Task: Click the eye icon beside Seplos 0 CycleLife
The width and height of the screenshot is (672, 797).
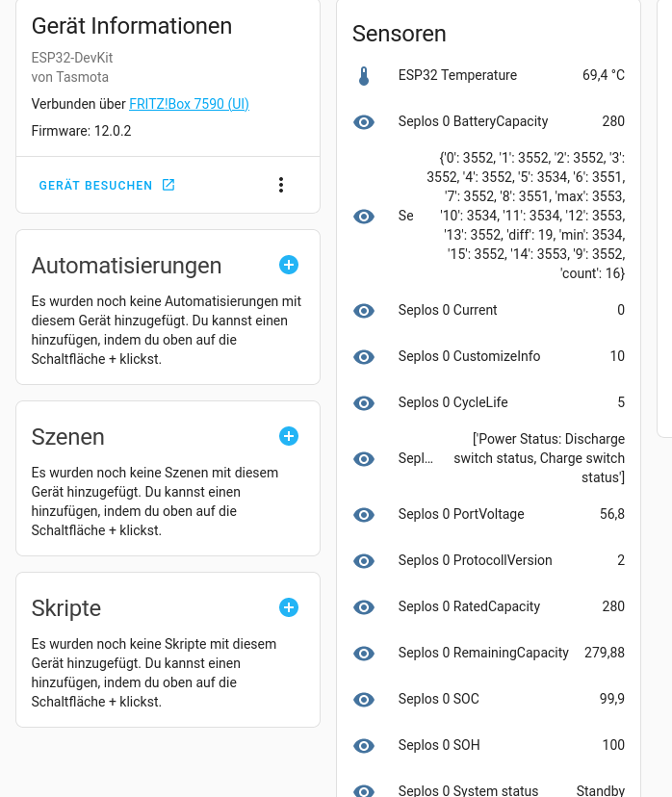Action: pos(364,403)
